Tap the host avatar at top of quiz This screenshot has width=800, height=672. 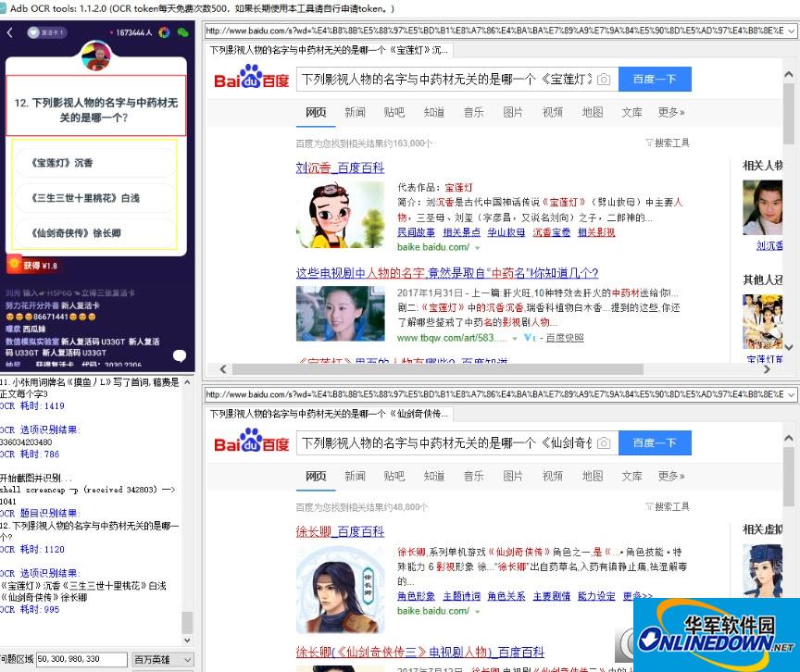97,57
